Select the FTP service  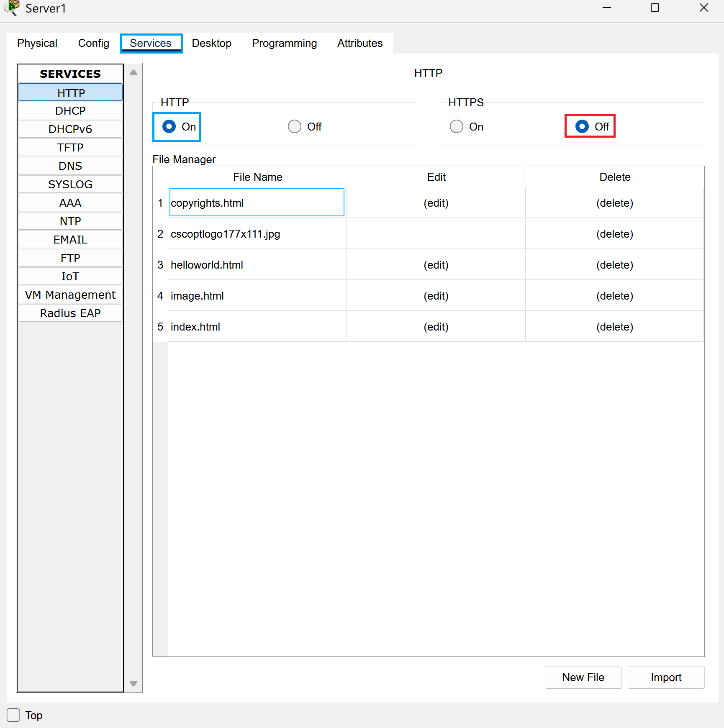pos(70,258)
